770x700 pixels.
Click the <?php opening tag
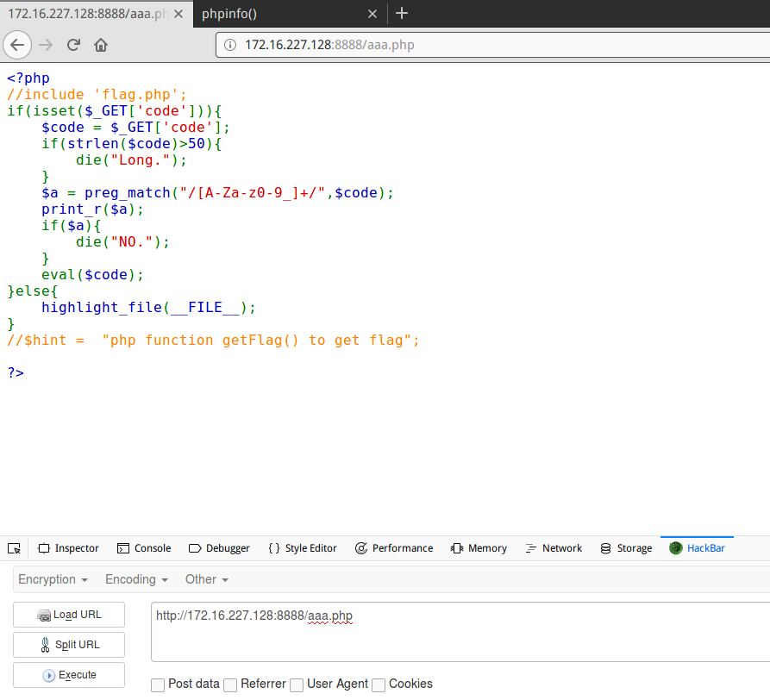point(28,78)
